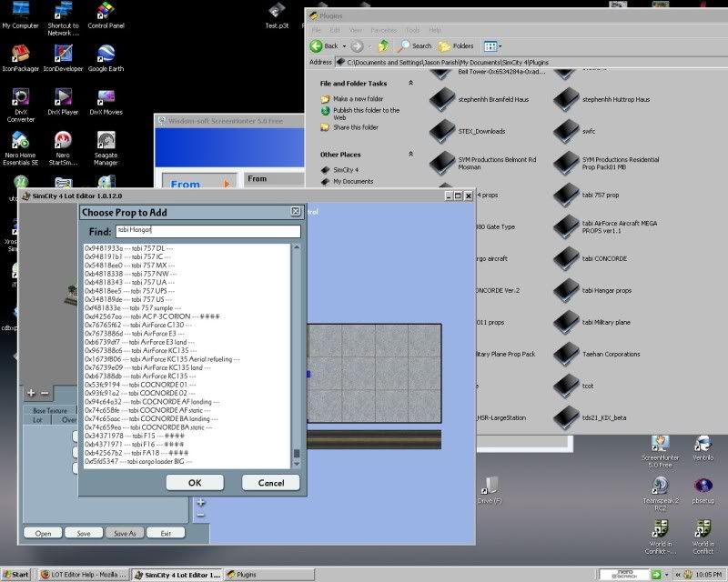Toggle Folders pane in Plugins toolbar
The image size is (728, 582).
(x=457, y=46)
